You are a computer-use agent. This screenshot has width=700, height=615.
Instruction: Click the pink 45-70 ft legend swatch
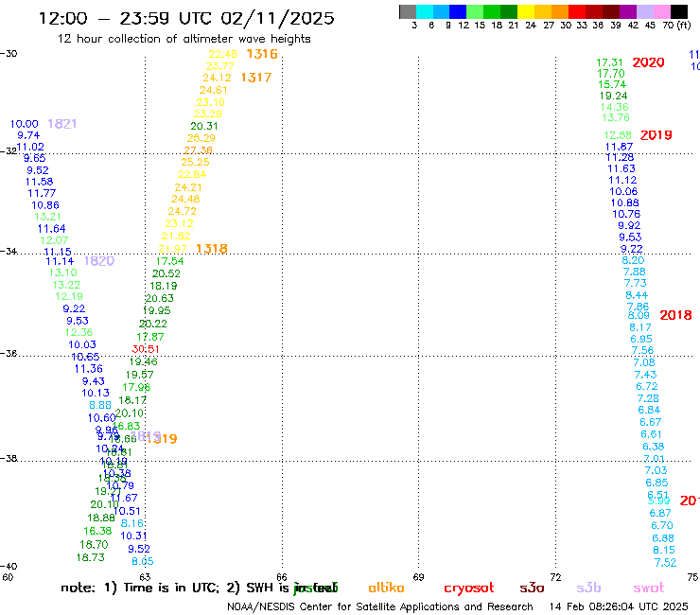(661, 11)
